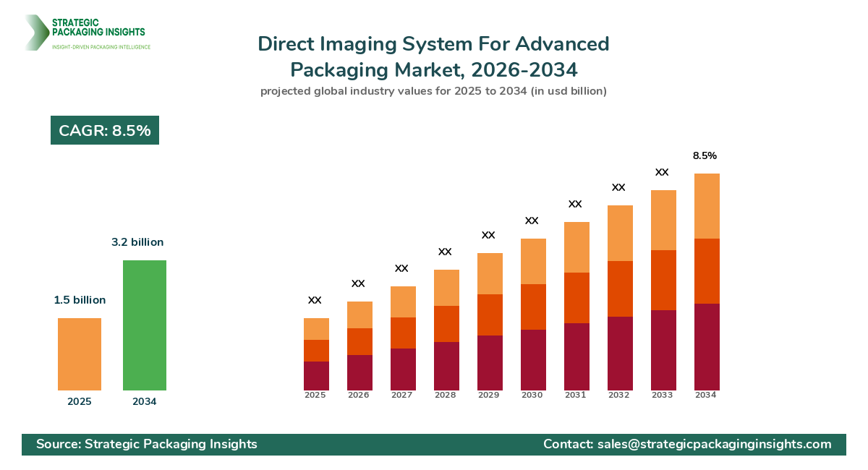
Task: Click the 1.5 billion value label
Action: pos(80,299)
